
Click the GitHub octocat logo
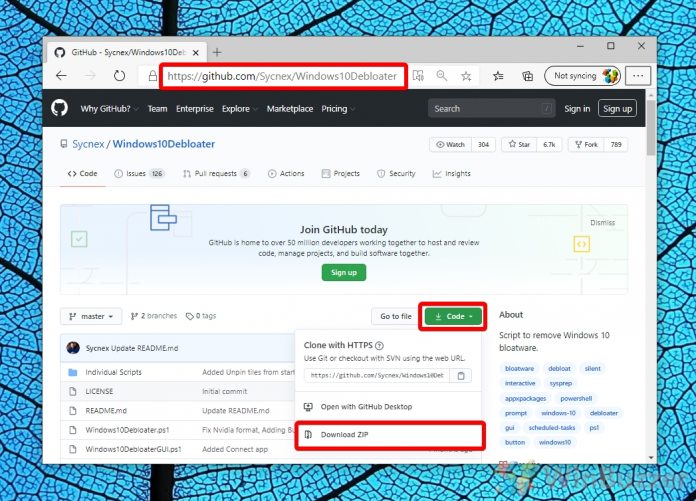[x=62, y=108]
